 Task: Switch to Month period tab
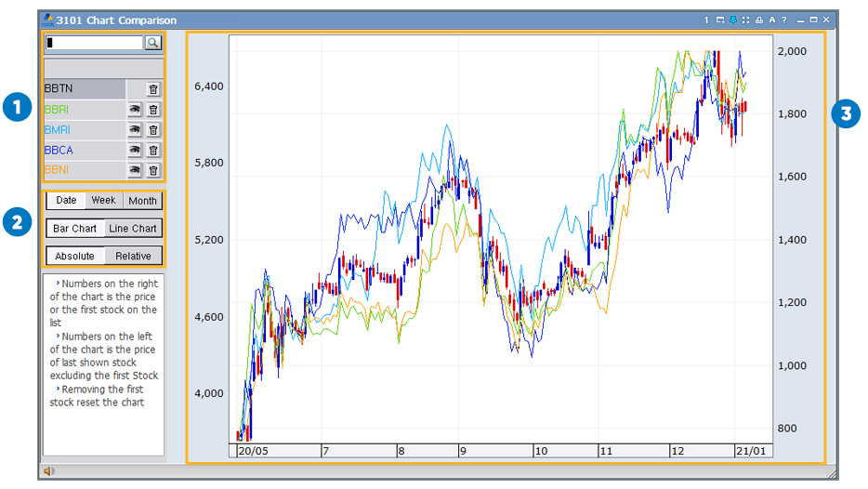click(x=142, y=201)
